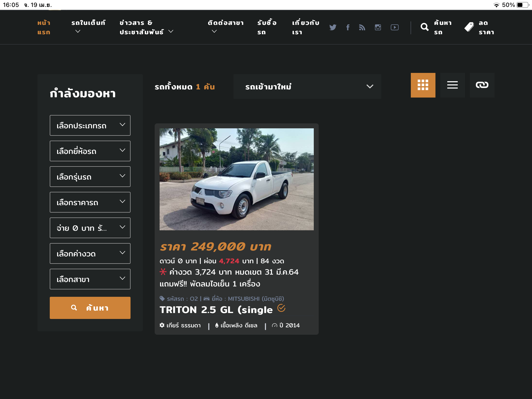Click the magnifier search car icon
The height and width of the screenshot is (399, 532).
click(x=425, y=27)
